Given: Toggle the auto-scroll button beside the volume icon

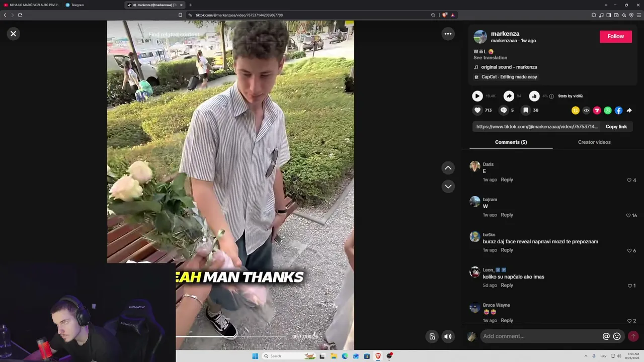Looking at the screenshot, I should [432, 336].
